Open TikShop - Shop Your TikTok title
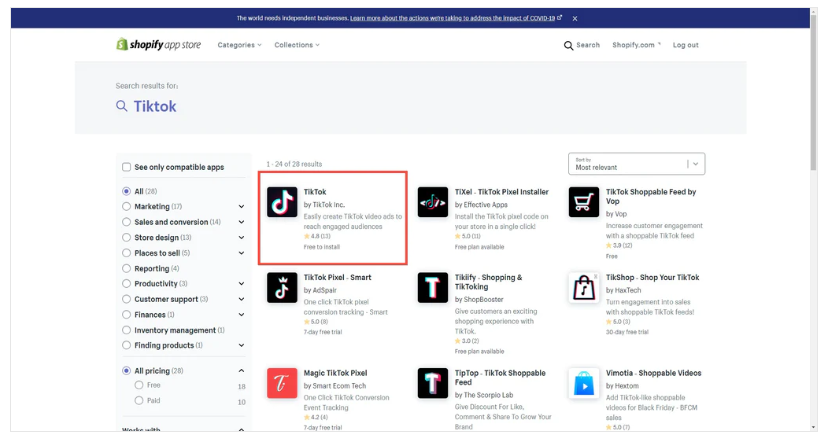The height and width of the screenshot is (439, 825). point(652,277)
